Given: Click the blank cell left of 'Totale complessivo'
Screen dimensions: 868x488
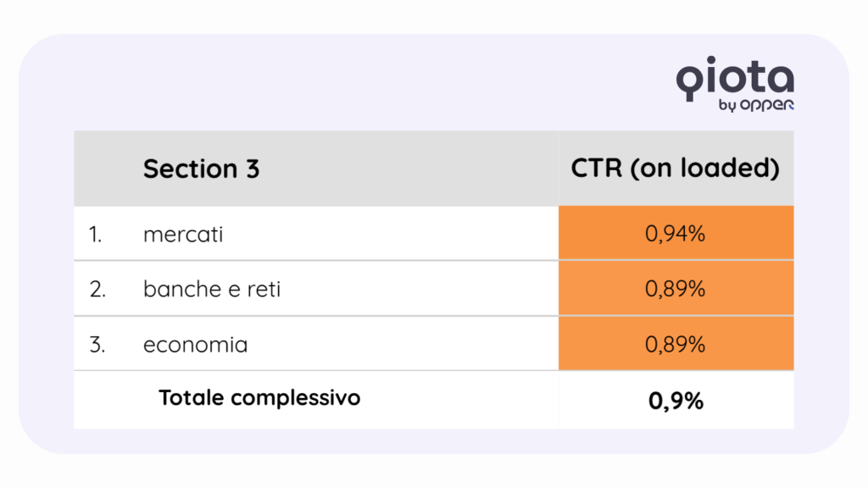Looking at the screenshot, I should 110,399.
